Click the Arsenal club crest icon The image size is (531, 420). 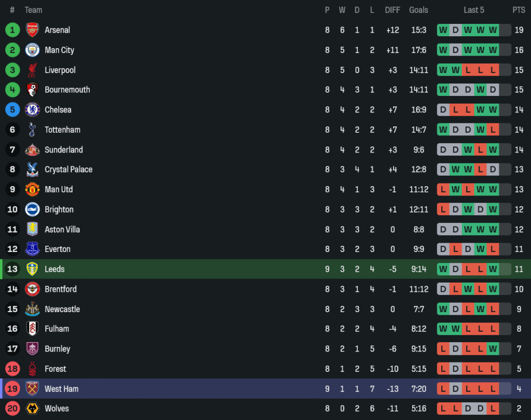pos(32,30)
